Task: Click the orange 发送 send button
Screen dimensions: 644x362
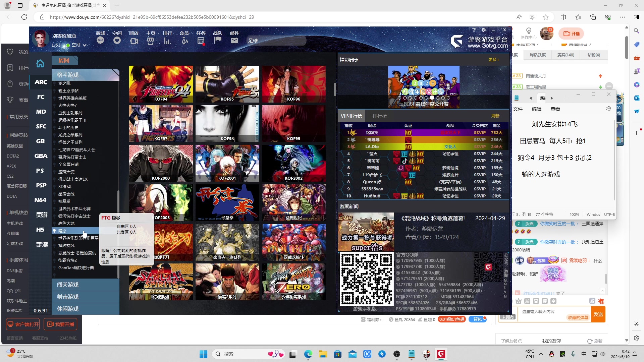Action: 598,314
